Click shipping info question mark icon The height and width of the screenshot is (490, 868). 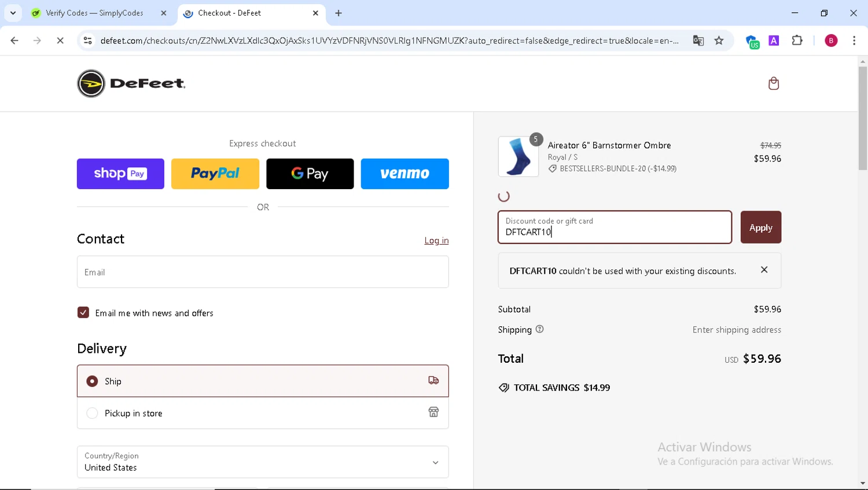point(540,329)
